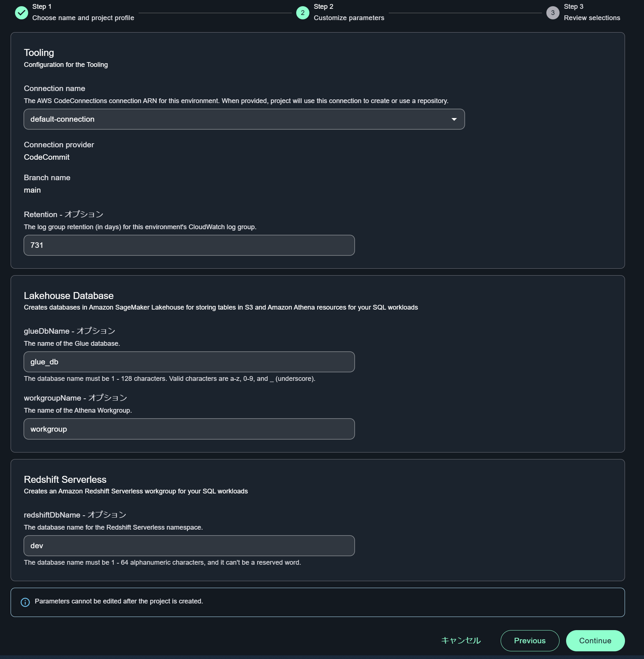Click the glueDbName - オプション label
This screenshot has width=644, height=659.
69,331
